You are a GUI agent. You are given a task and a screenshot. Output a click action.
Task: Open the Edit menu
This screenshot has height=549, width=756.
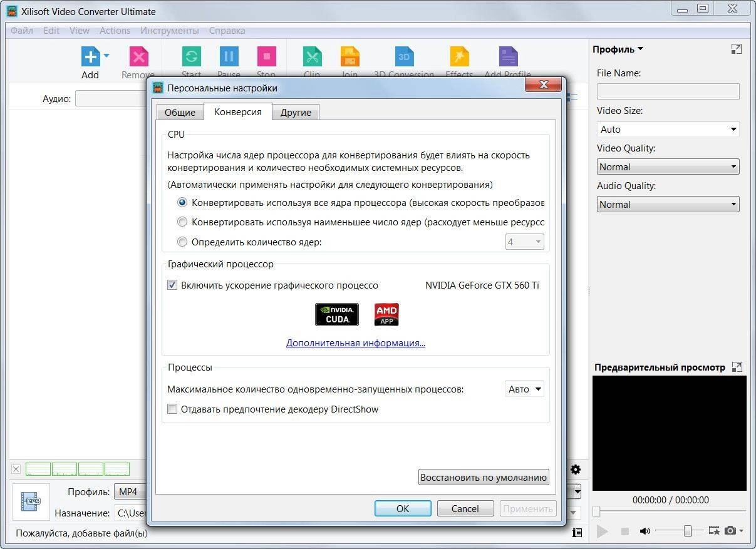click(51, 30)
